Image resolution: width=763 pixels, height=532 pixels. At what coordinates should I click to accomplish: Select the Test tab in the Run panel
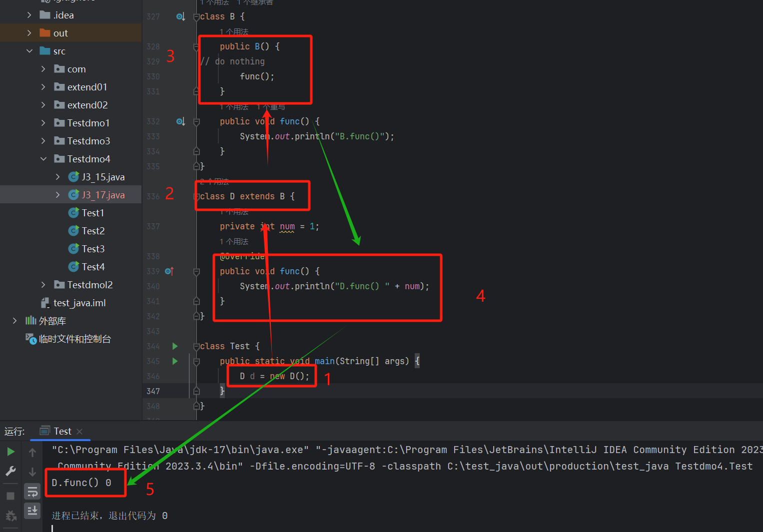pyautogui.click(x=62, y=431)
